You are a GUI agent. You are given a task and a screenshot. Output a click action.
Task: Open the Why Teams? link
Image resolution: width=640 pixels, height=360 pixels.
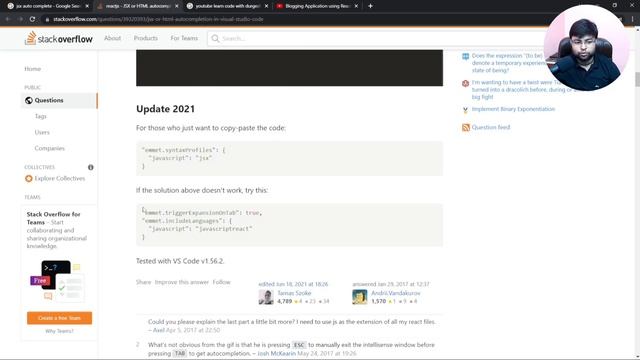[x=60, y=331]
